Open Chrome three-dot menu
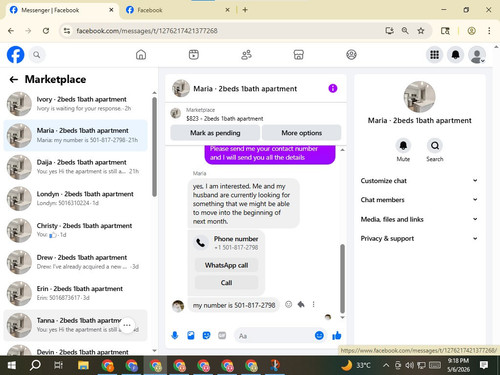The image size is (500, 375). 489,31
